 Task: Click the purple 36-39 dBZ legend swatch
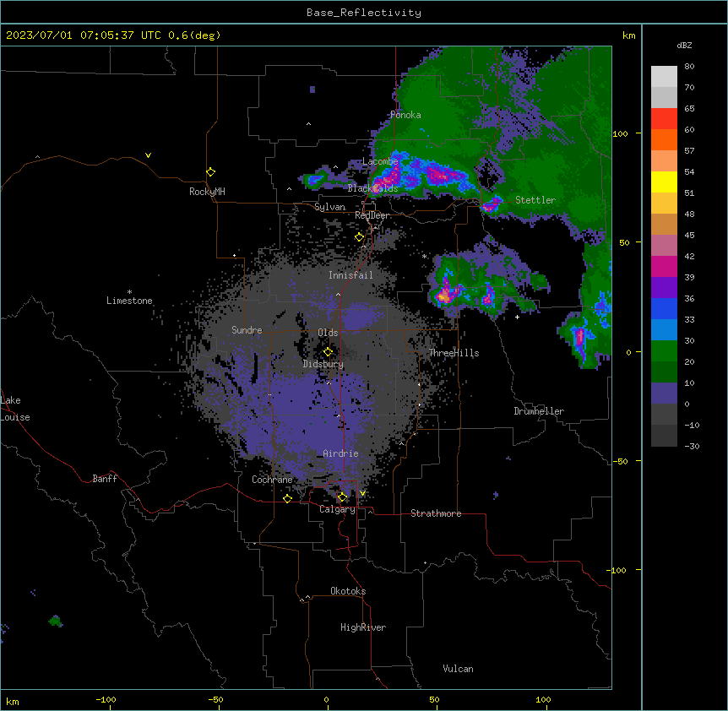664,288
